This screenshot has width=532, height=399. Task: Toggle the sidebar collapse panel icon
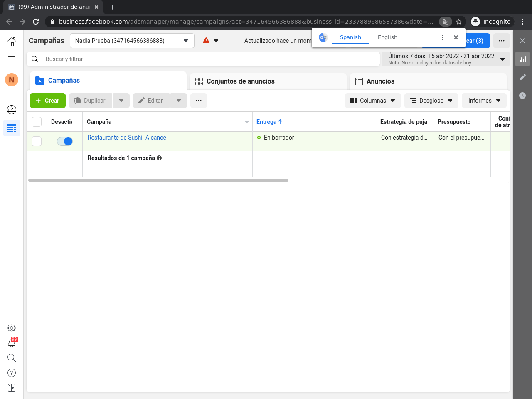(x=12, y=388)
